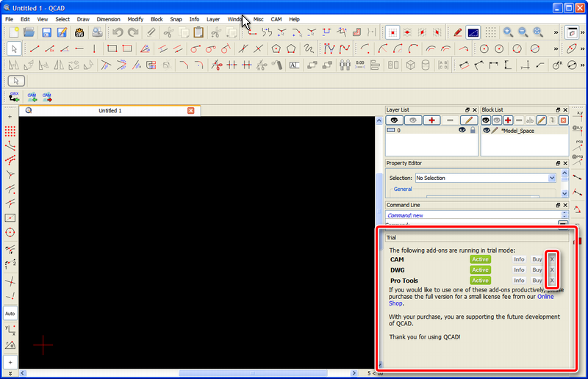Screen dimensions: 588x379
Task: Toggle the Auto snap button
Action: point(10,314)
